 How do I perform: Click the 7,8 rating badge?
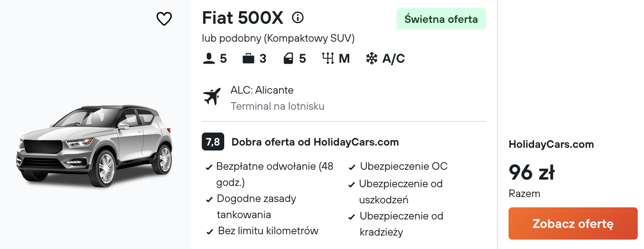click(x=213, y=142)
